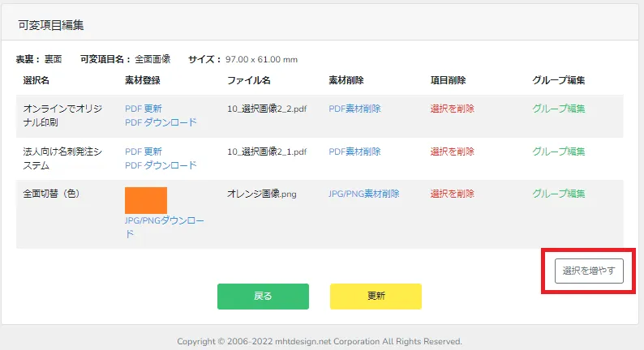Image resolution: width=644 pixels, height=350 pixels.
Task: Click 選択を削除 for 全面切替（色）
Action: coord(452,194)
